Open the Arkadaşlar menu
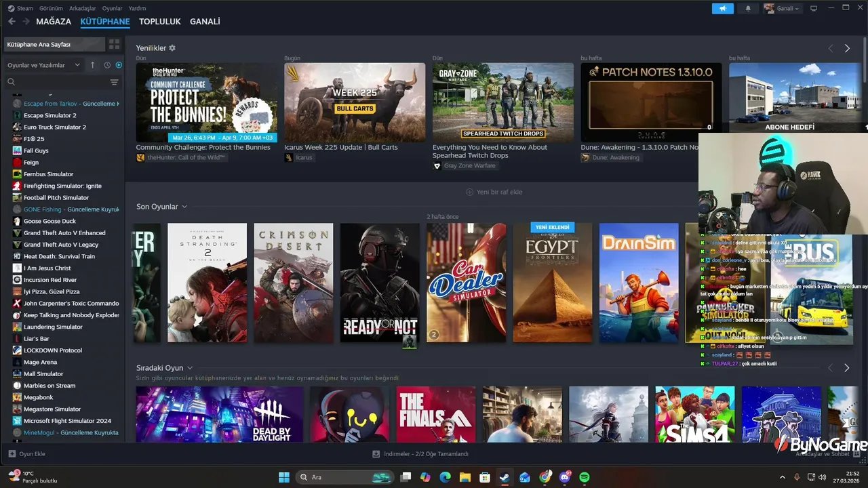The width and height of the screenshot is (868, 488). 83,8
